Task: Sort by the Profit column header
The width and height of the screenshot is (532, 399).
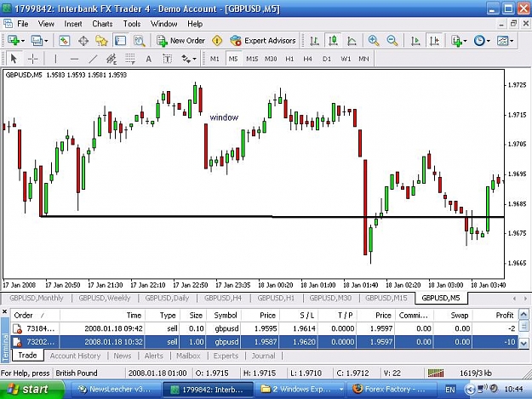Action: click(x=495, y=316)
